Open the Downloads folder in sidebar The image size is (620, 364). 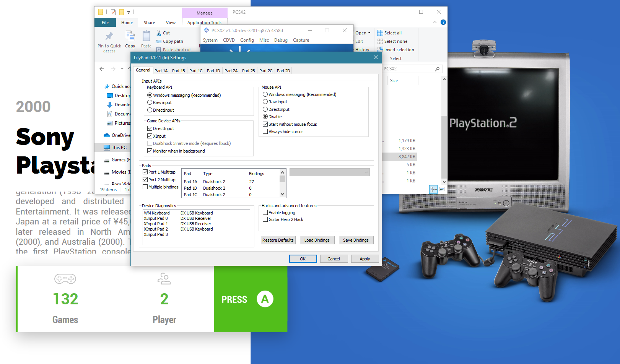pos(119,105)
